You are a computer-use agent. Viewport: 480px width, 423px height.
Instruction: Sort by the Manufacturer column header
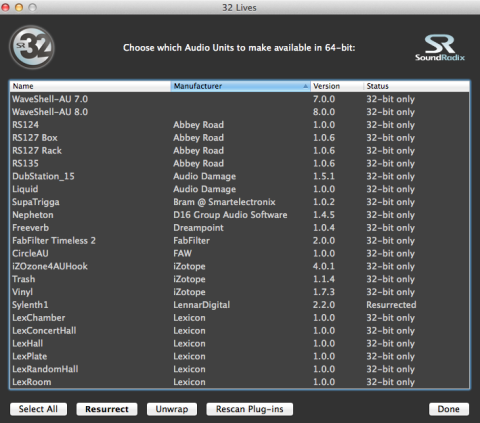tap(241, 86)
